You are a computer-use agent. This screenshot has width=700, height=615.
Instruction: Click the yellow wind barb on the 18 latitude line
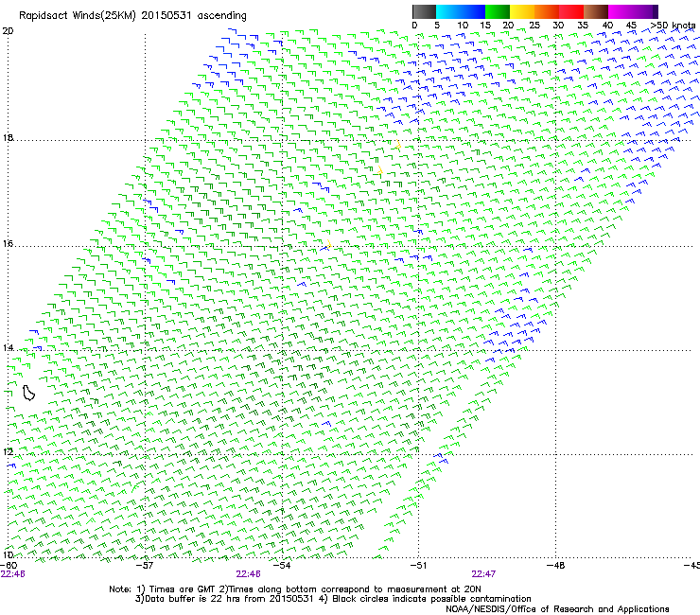(397, 144)
